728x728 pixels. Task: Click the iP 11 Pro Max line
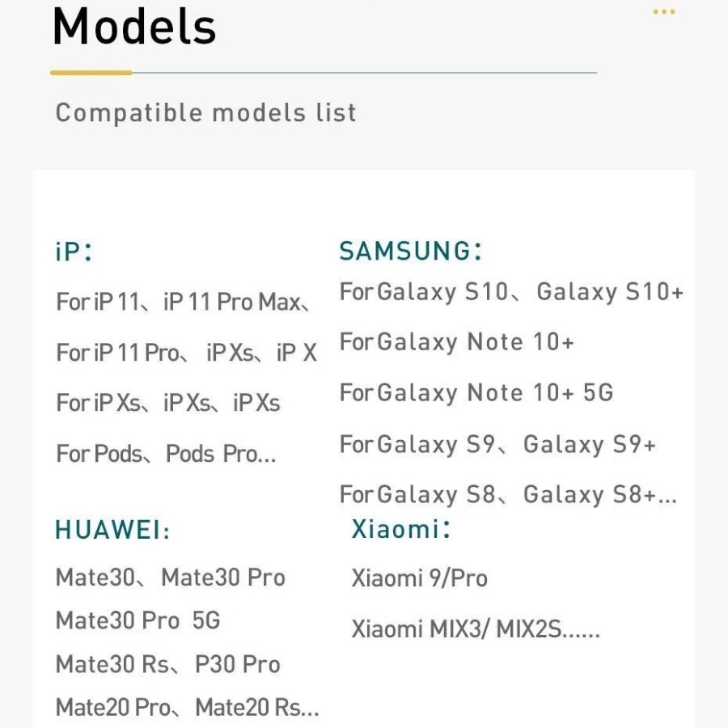pyautogui.click(x=184, y=303)
